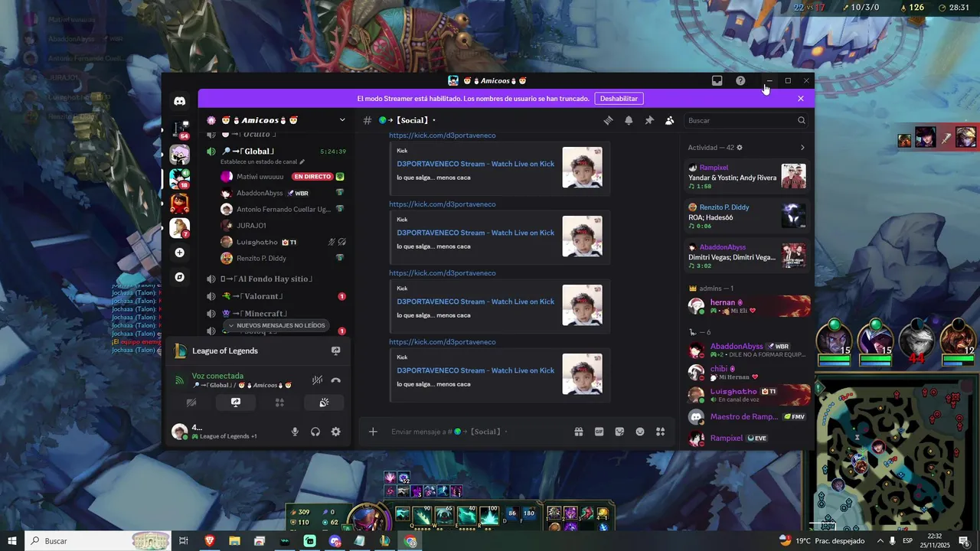The image size is (980, 551).
Task: Click Establece un estado de canal
Action: [263, 161]
